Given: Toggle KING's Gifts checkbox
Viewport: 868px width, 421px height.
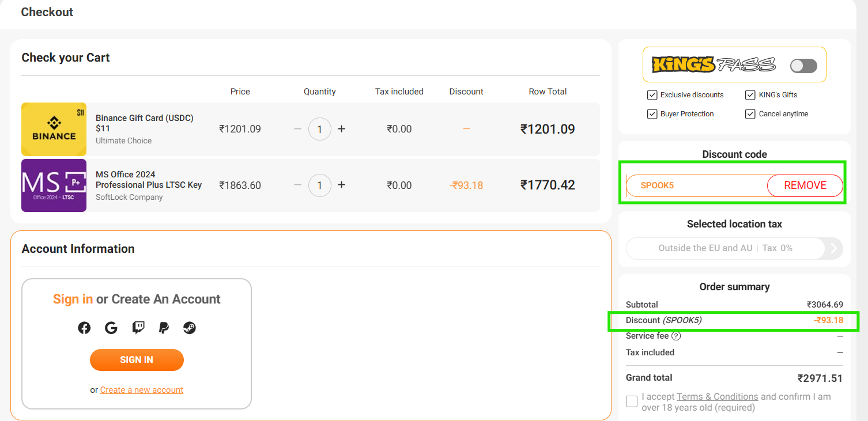Looking at the screenshot, I should click(x=750, y=95).
